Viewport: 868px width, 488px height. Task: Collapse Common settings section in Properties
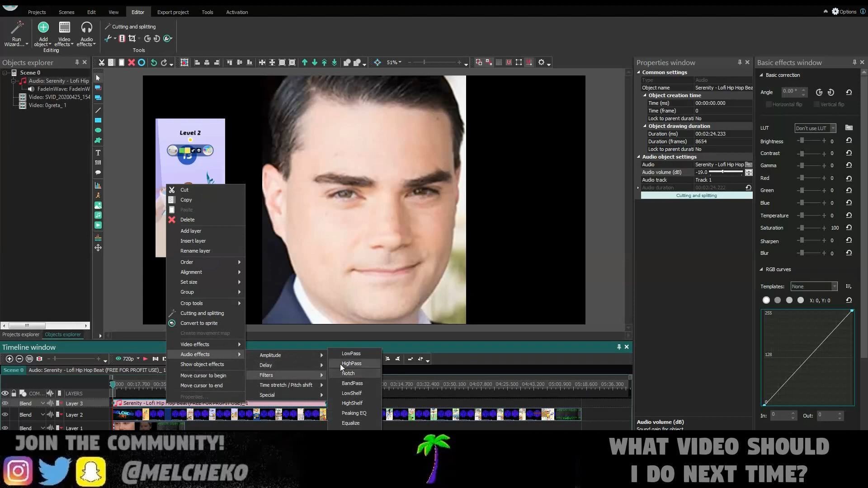639,72
